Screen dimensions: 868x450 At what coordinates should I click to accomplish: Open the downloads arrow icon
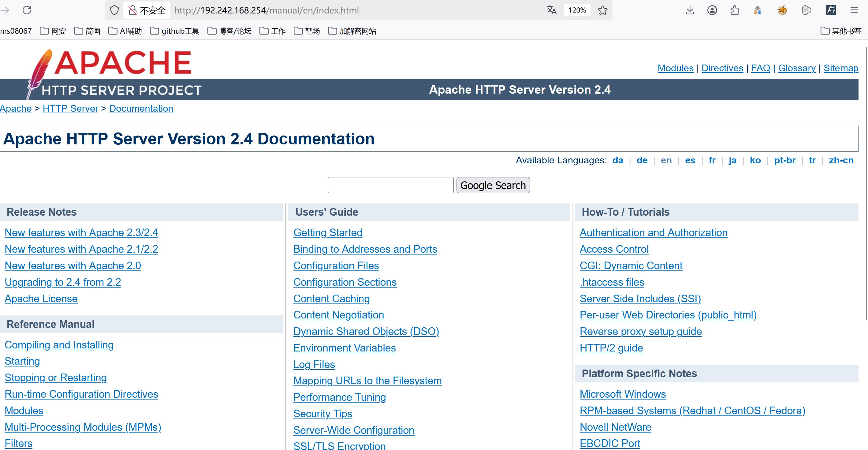point(690,10)
